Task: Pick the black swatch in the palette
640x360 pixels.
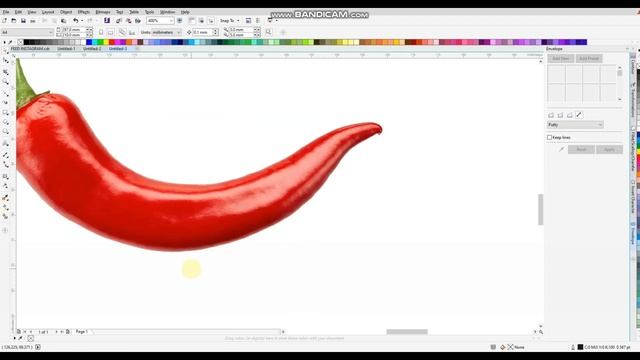Action: (27, 42)
